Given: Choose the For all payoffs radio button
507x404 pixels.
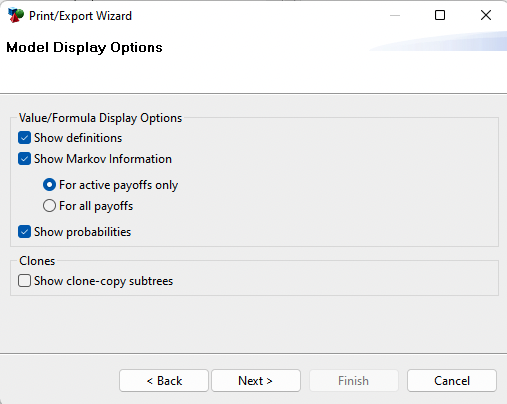Looking at the screenshot, I should (x=49, y=206).
